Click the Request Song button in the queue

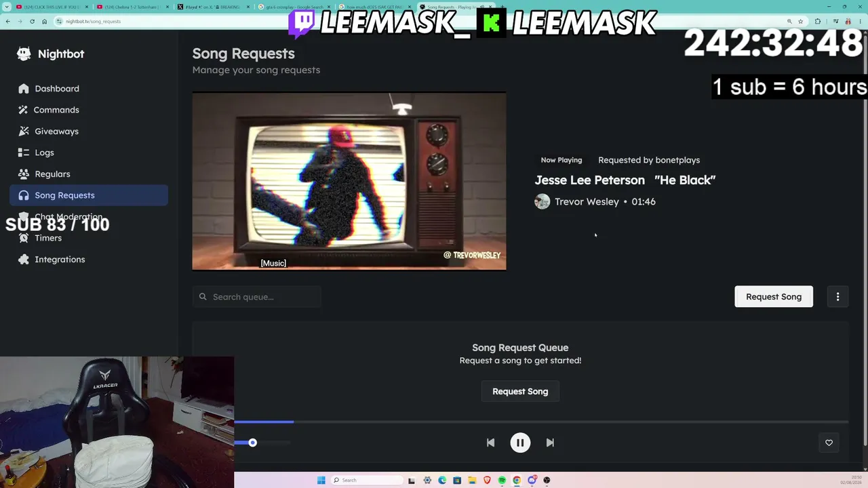coord(520,392)
